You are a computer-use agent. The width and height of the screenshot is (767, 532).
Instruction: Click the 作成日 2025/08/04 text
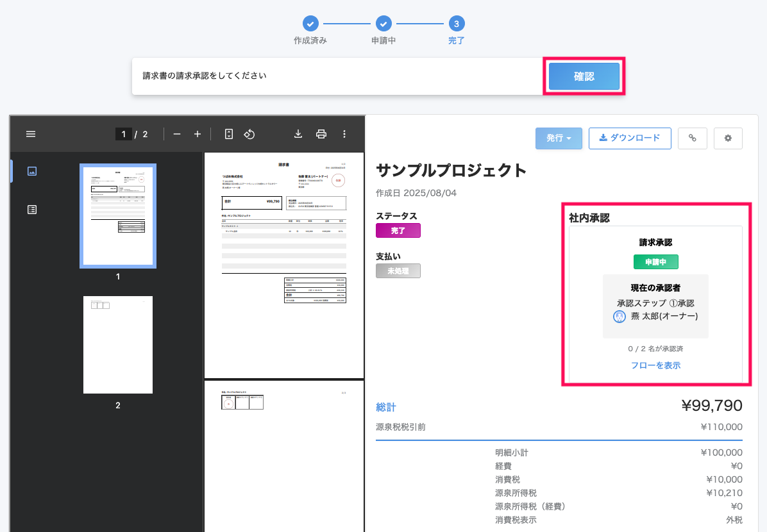tap(416, 193)
